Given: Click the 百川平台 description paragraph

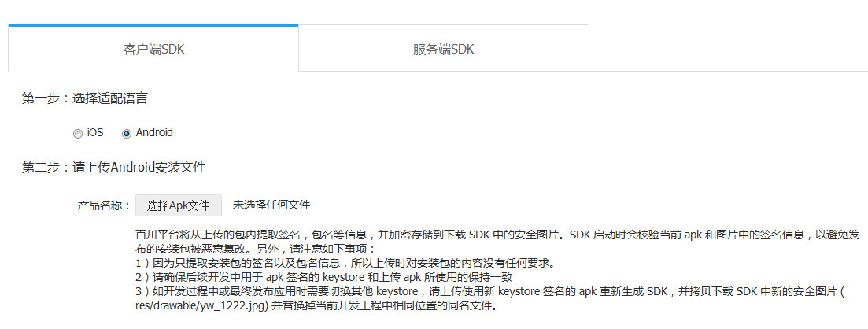Looking at the screenshot, I should tap(497, 242).
